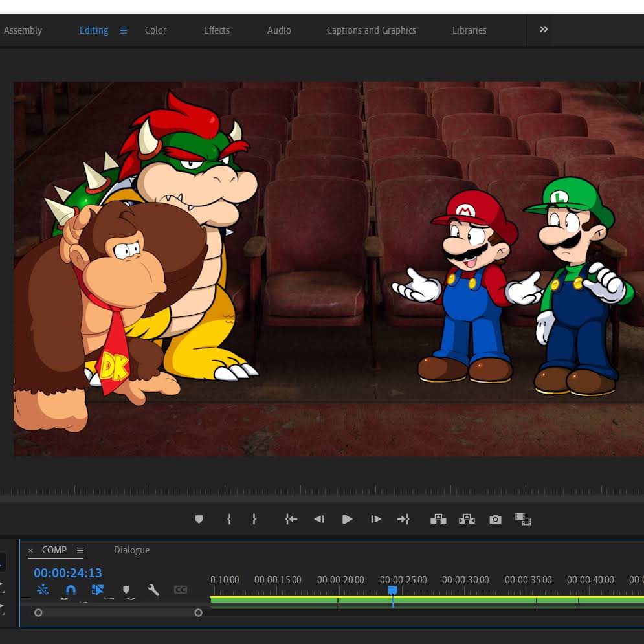Viewport: 644px width, 644px height.
Task: Switch to the Color workspace
Action: (155, 30)
